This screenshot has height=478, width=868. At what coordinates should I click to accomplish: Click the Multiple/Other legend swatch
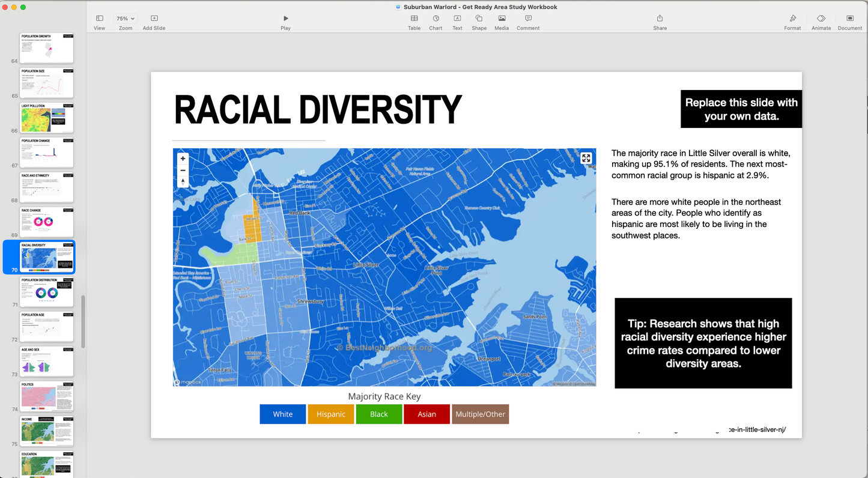(481, 414)
